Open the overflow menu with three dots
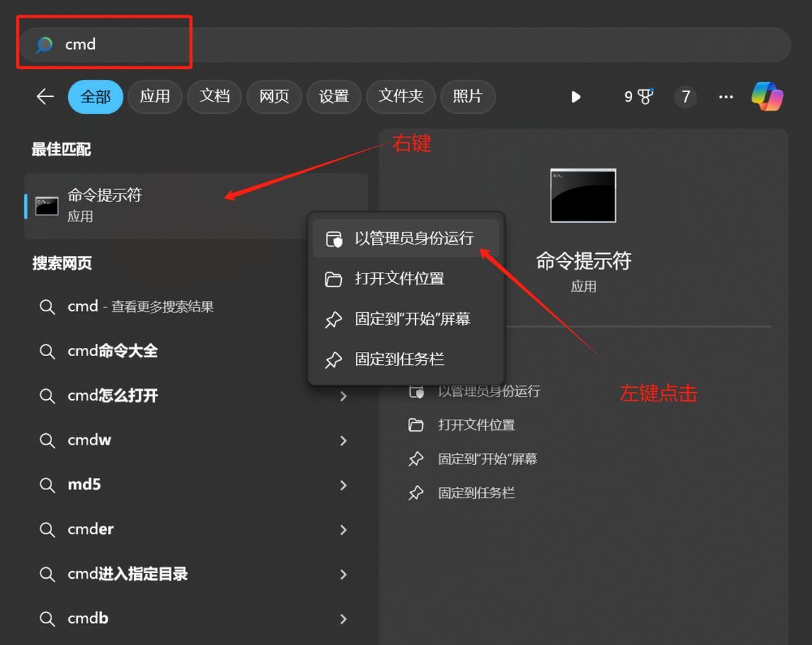The width and height of the screenshot is (812, 645). click(726, 97)
